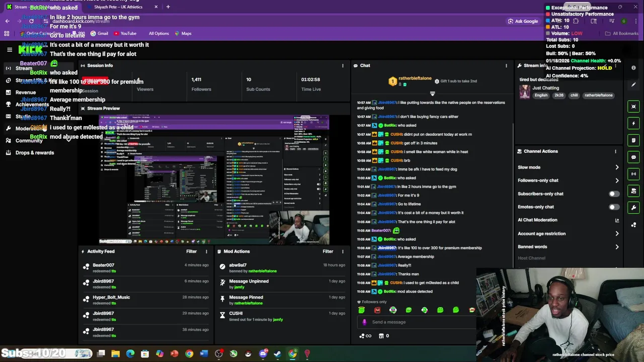644x362 pixels.
Task: Open Beater007 activity feed entry
Action: coord(146,268)
